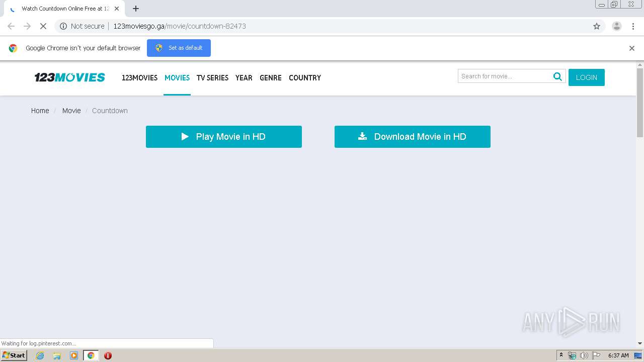The height and width of the screenshot is (362, 644).
Task: Launch media player from taskbar
Action: (x=74, y=355)
